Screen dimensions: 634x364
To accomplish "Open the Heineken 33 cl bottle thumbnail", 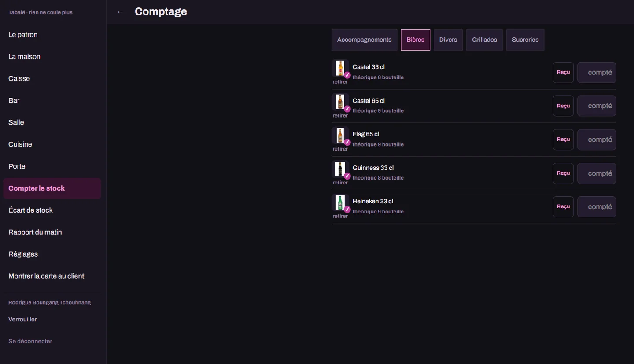I will pos(340,202).
